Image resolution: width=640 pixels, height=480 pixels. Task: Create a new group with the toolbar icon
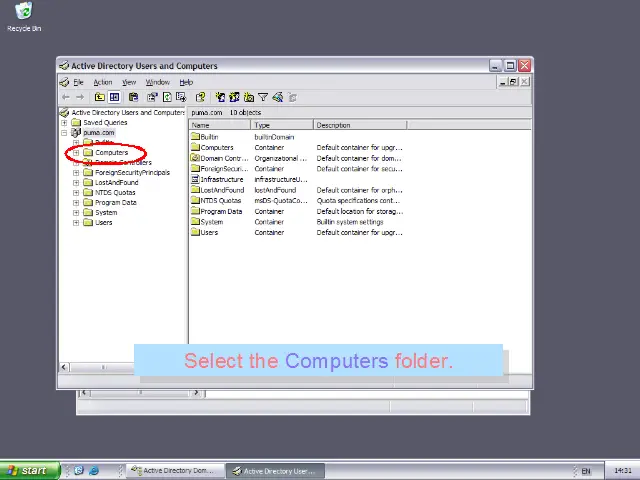tap(234, 97)
